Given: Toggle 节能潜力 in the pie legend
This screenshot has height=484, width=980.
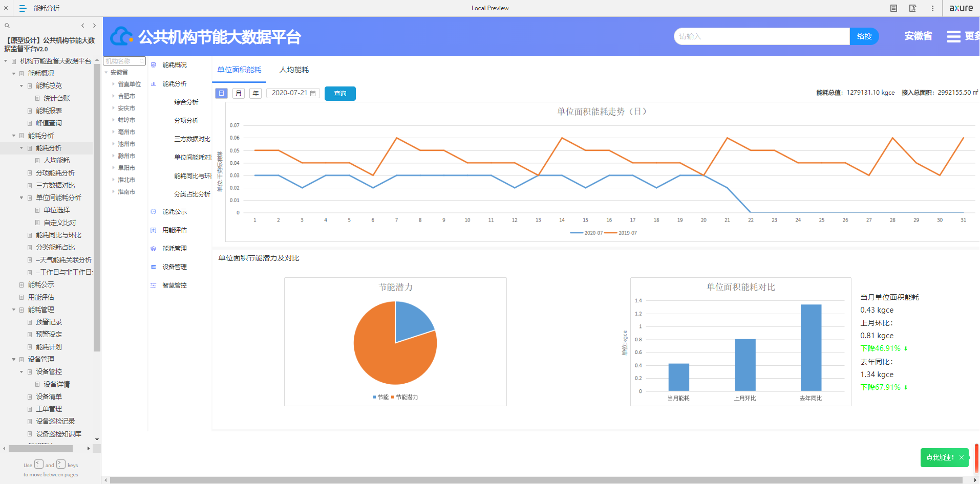Looking at the screenshot, I should (x=404, y=397).
